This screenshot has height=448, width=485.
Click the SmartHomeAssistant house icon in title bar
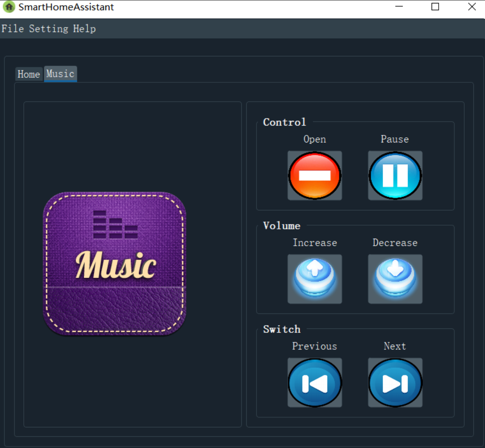click(9, 7)
